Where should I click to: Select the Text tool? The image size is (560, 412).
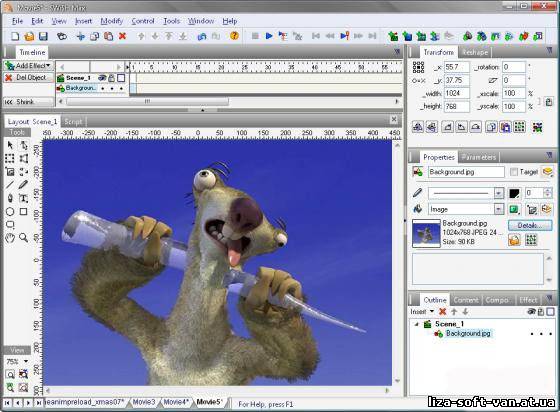(x=23, y=198)
